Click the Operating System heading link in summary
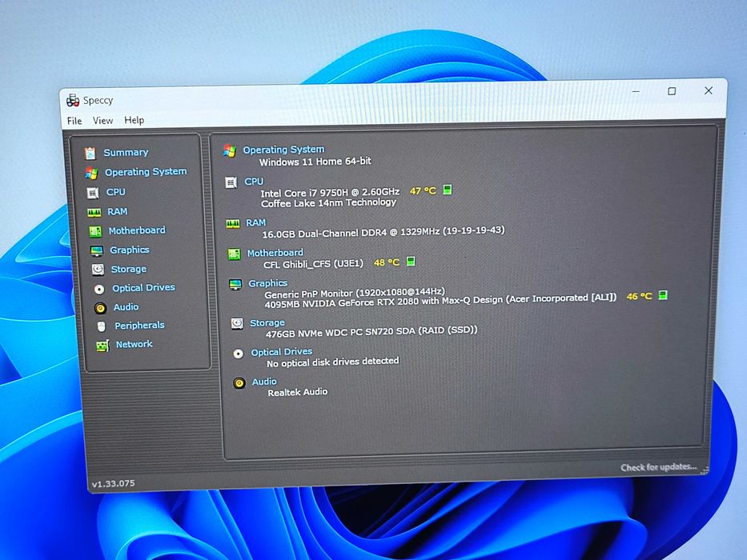 283,150
